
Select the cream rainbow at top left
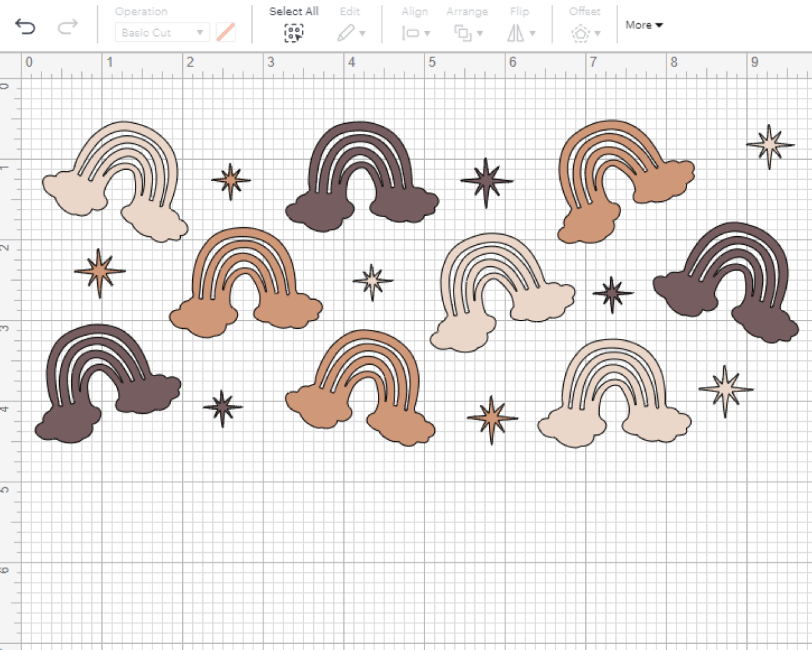[115, 181]
